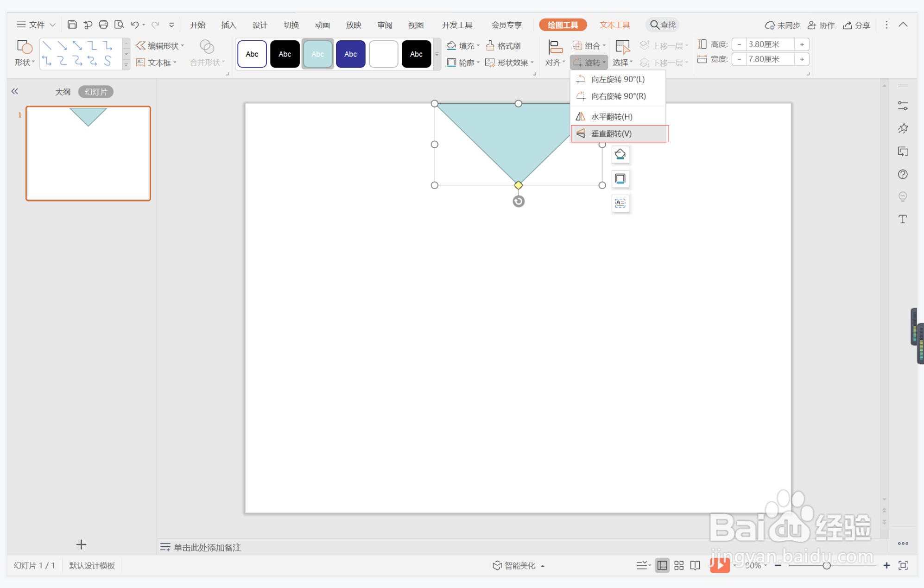Open the text tool in the right sidebar
This screenshot has height=588, width=924.
click(902, 219)
